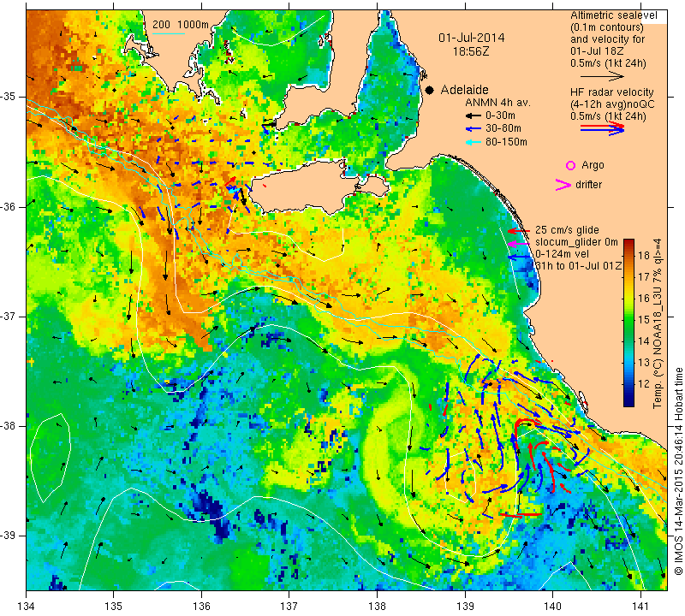Click the 'ANMN 4h av.' legend heading
Viewport: 685px width, 616px height.
[497, 103]
